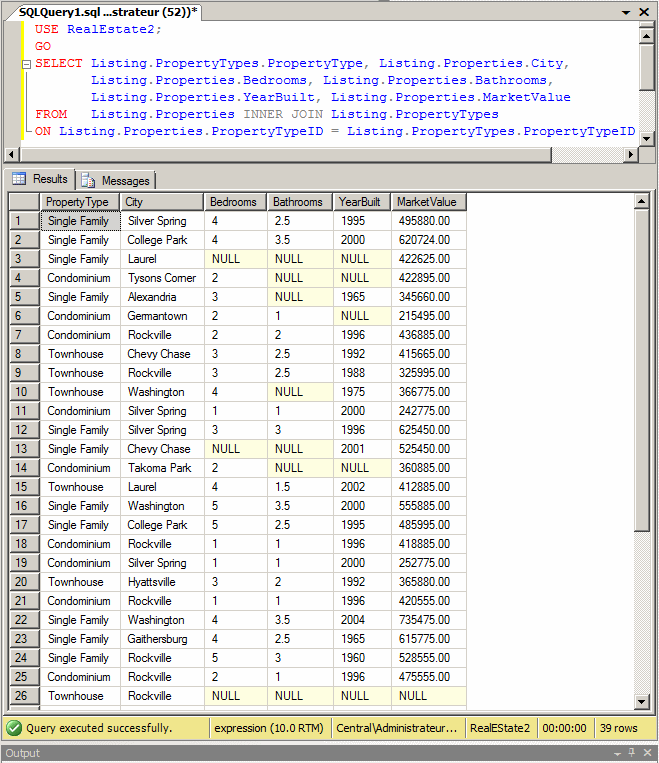Click market value 215495.00 cell
The image size is (659, 763).
(428, 316)
